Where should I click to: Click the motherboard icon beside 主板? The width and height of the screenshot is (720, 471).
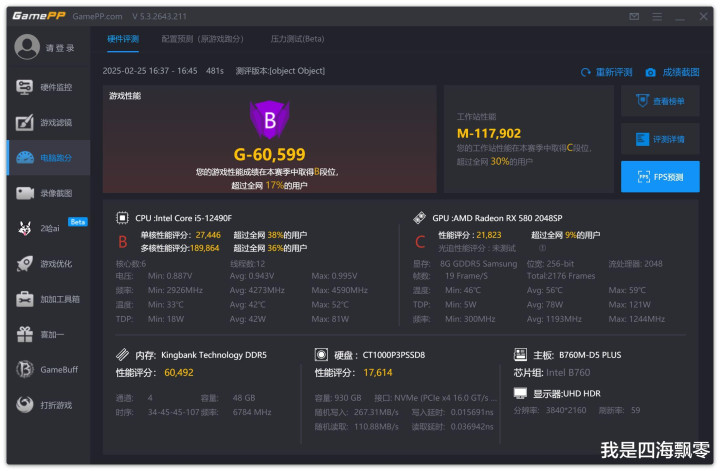point(520,354)
